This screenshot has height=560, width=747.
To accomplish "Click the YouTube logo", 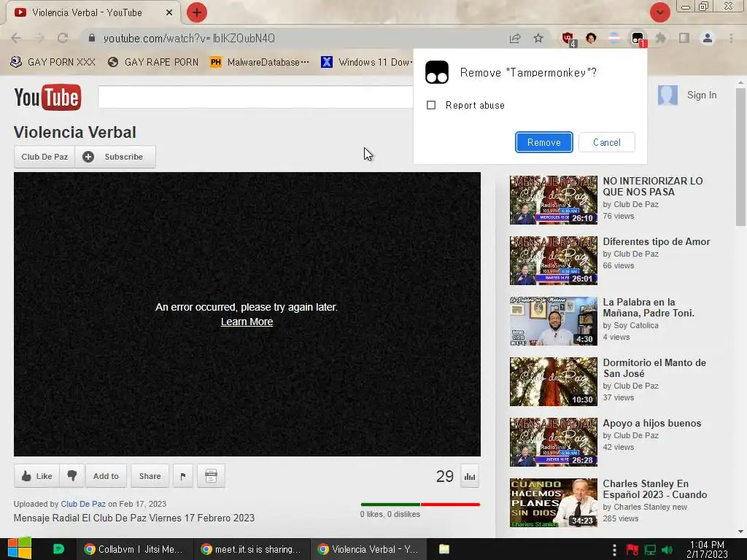I will (x=47, y=97).
